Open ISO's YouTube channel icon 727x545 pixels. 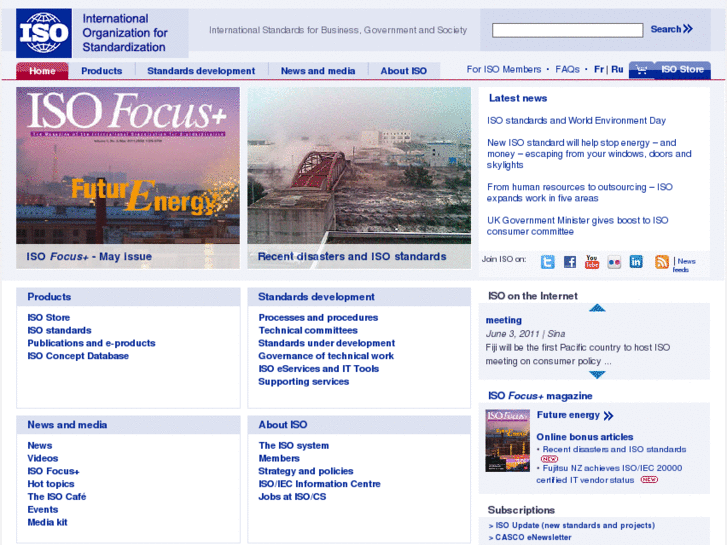click(x=592, y=262)
